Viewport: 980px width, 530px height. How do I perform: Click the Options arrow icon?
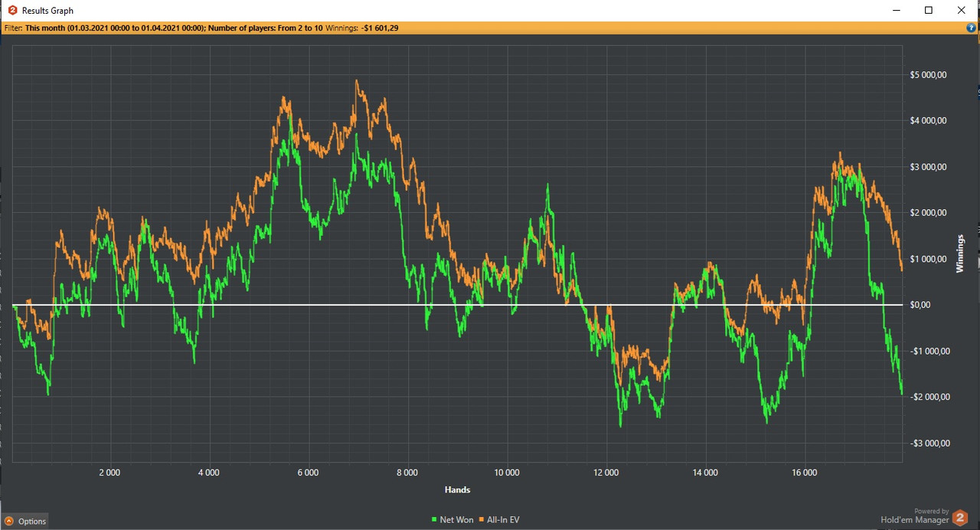(9, 521)
